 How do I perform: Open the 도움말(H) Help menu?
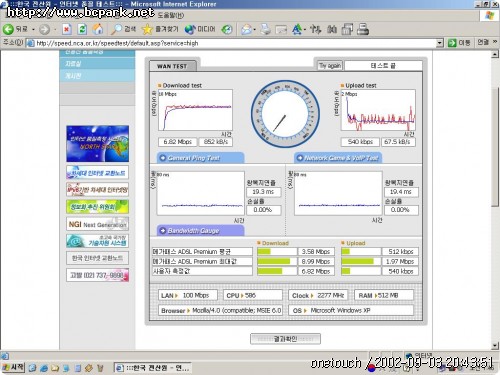[x=170, y=15]
